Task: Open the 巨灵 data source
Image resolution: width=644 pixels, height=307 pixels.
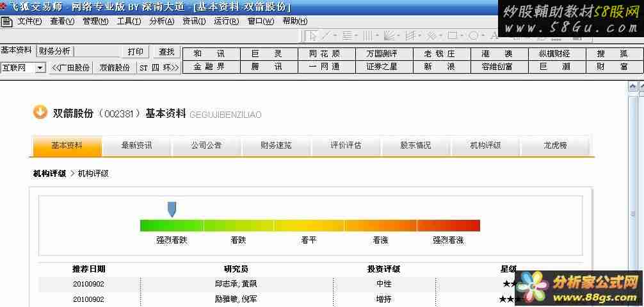Action: [269, 54]
